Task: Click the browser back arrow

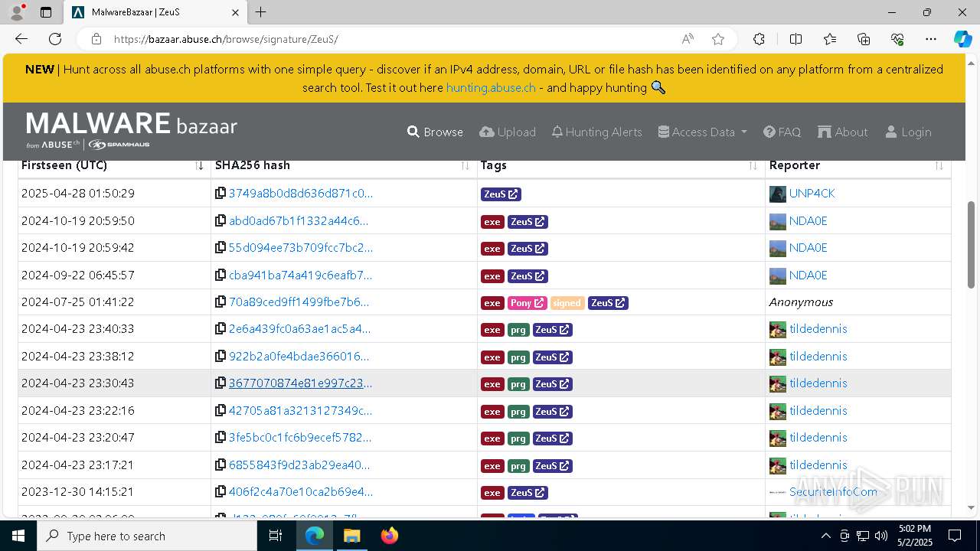Action: [21, 39]
